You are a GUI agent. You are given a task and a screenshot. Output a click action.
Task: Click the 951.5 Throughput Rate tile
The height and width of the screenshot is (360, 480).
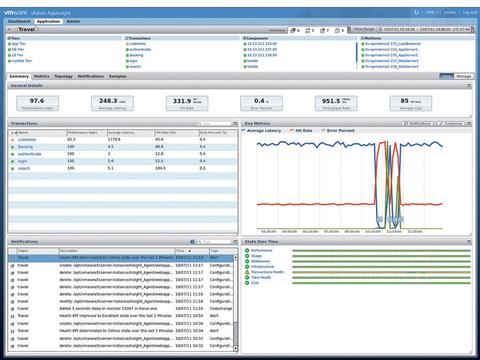click(x=336, y=103)
